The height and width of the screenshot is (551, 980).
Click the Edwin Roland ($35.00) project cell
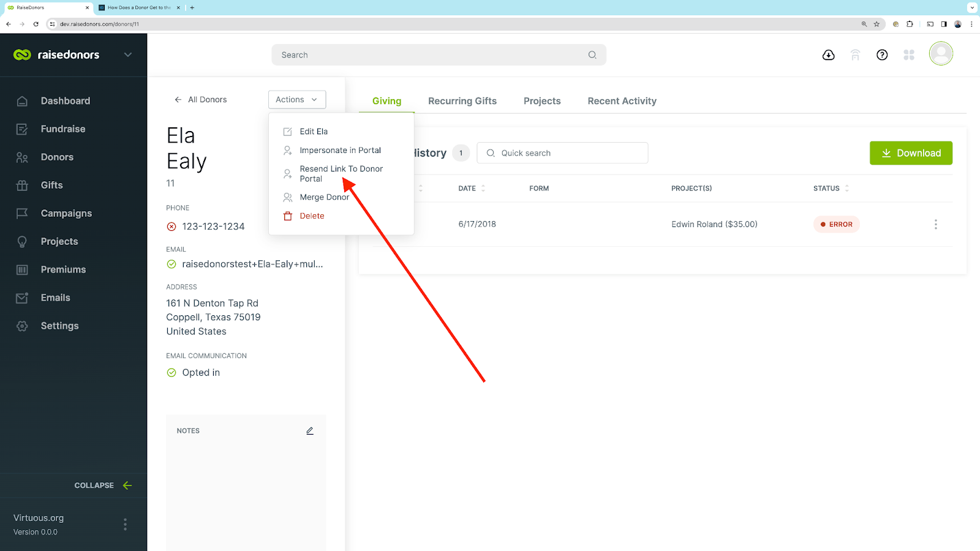pyautogui.click(x=714, y=225)
